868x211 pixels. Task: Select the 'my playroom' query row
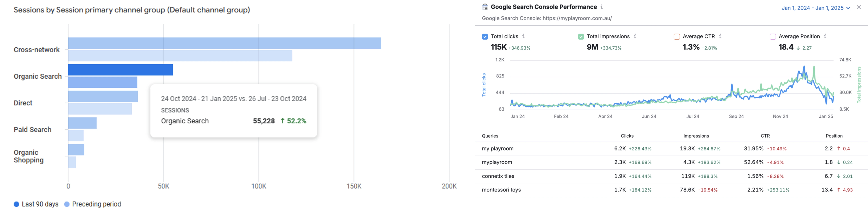pyautogui.click(x=671, y=149)
